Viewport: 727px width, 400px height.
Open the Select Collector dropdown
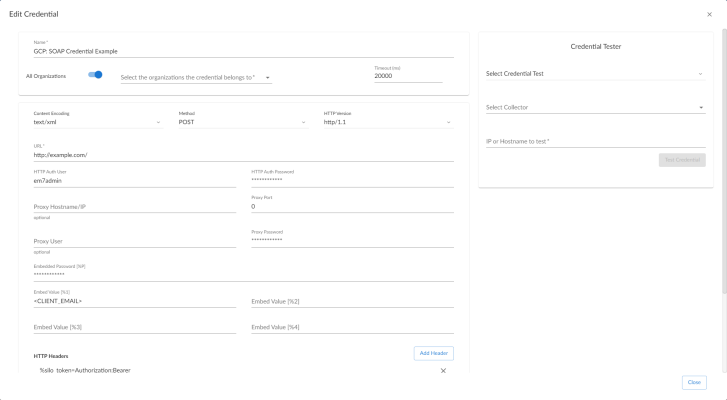pyautogui.click(x=594, y=107)
